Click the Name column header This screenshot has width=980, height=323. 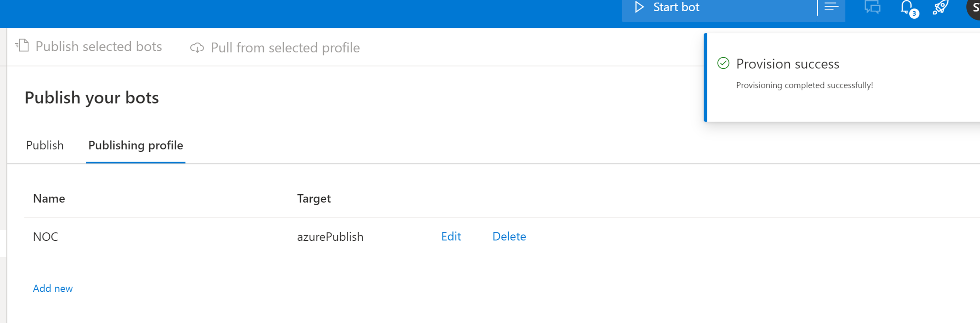point(49,198)
